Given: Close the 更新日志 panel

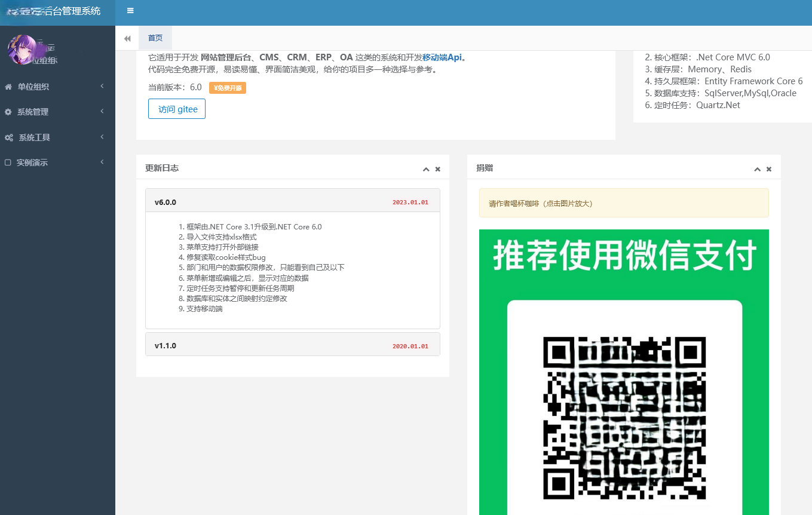Looking at the screenshot, I should (438, 169).
